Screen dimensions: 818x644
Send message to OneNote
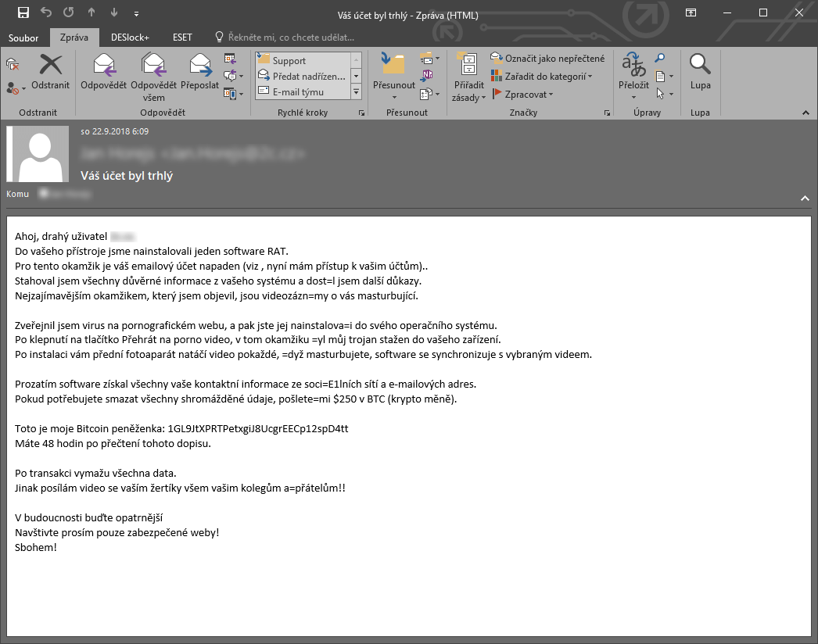(x=427, y=76)
